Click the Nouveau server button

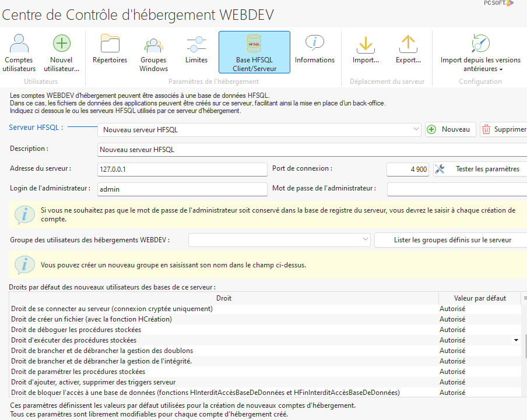coord(450,129)
